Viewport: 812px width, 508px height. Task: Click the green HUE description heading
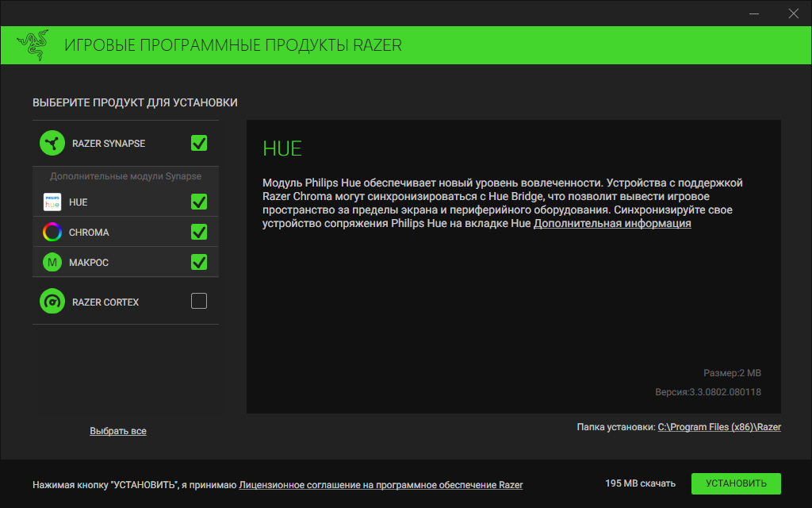click(282, 148)
